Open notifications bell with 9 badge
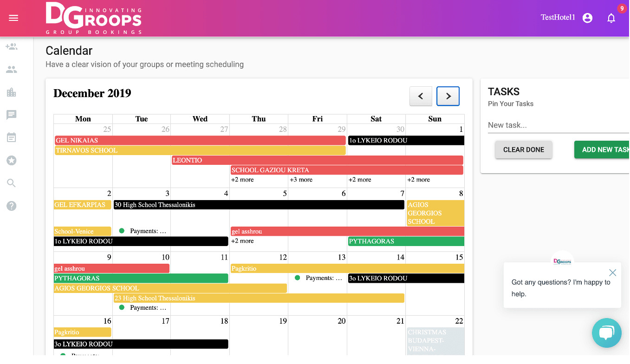Image resolution: width=630 pixels, height=364 pixels. pos(611,18)
